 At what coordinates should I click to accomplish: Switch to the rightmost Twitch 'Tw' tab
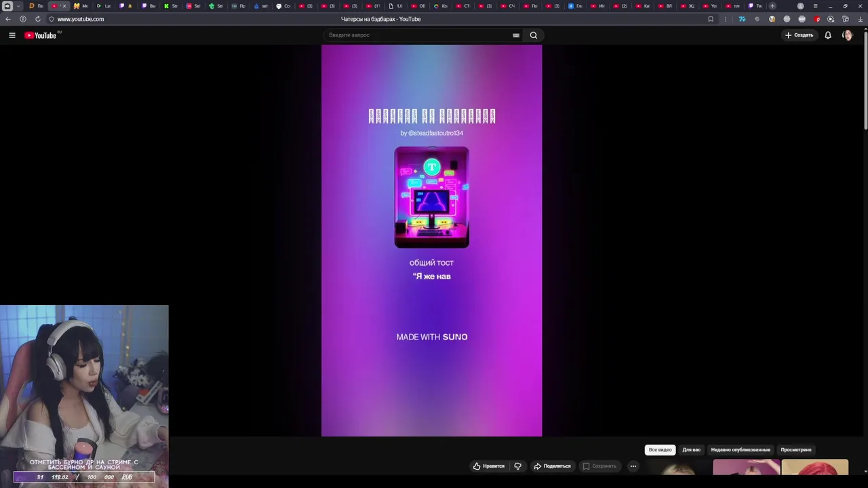click(x=755, y=6)
